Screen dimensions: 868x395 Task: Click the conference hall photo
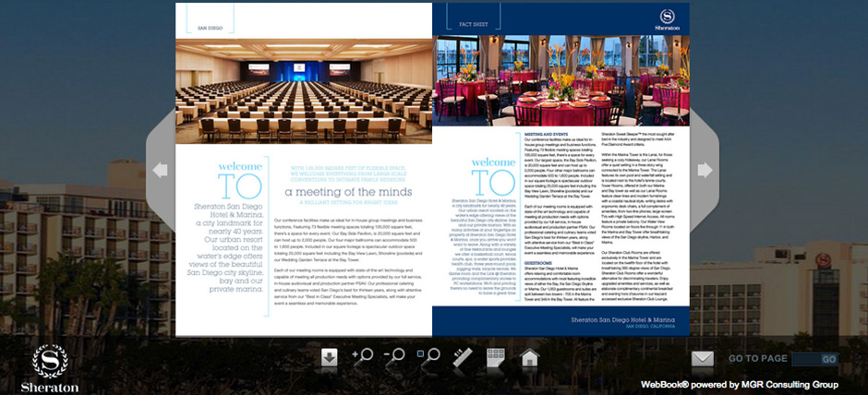304,91
